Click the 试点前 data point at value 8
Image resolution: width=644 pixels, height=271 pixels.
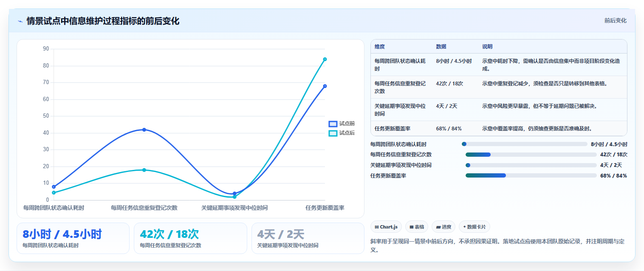point(54,187)
